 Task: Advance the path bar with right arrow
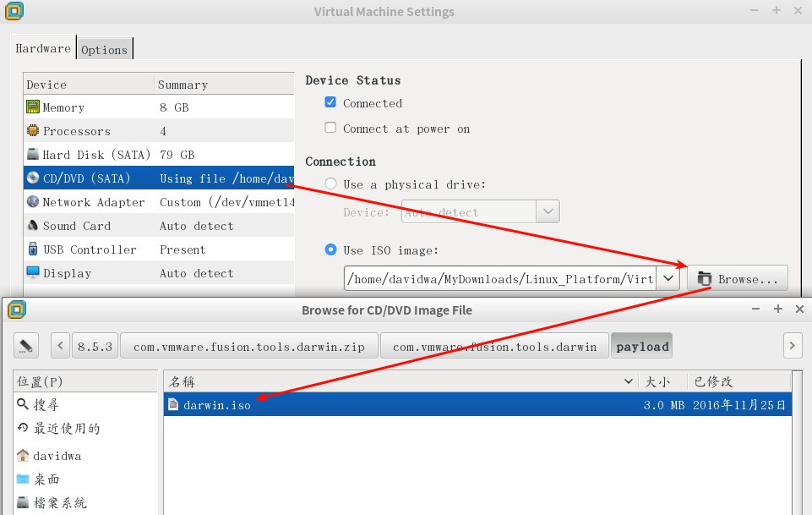(x=792, y=346)
